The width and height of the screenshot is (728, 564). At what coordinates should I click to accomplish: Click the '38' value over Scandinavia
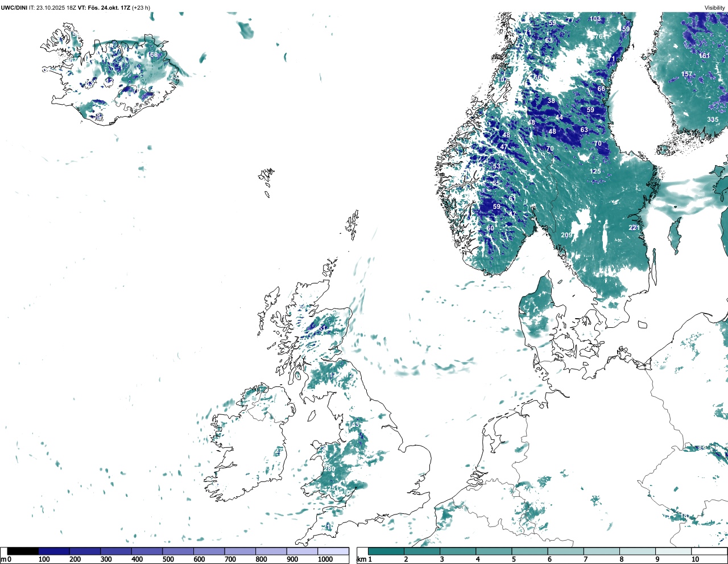[x=551, y=101]
